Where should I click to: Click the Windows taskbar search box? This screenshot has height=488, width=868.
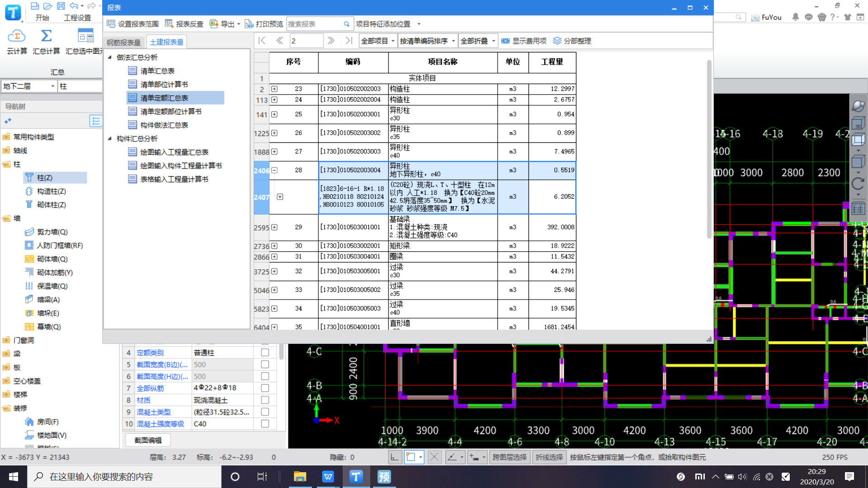124,477
